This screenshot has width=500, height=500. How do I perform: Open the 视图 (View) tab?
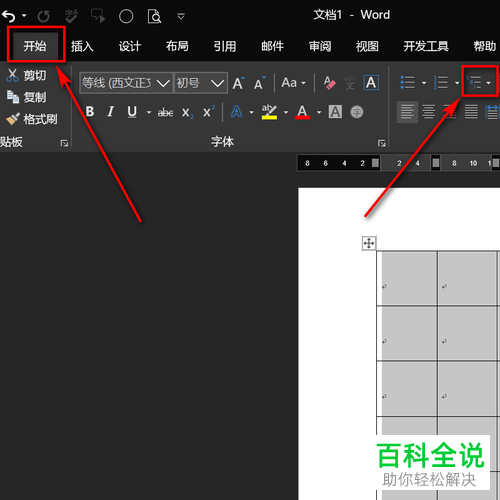click(x=367, y=46)
